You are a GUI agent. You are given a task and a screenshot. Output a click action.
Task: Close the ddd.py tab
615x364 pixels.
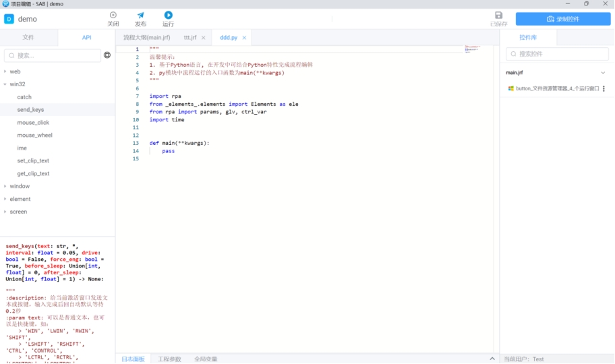tap(244, 38)
